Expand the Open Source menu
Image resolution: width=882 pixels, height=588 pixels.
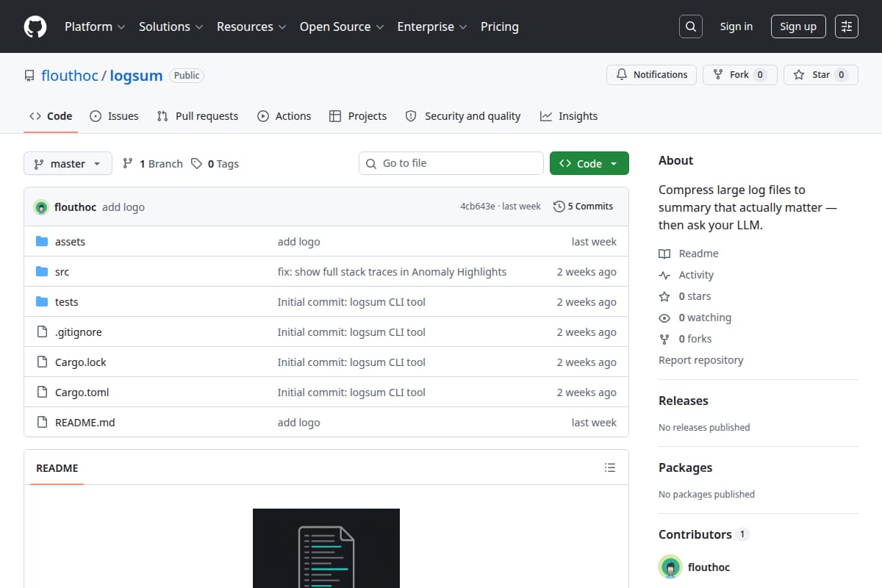pyautogui.click(x=342, y=26)
